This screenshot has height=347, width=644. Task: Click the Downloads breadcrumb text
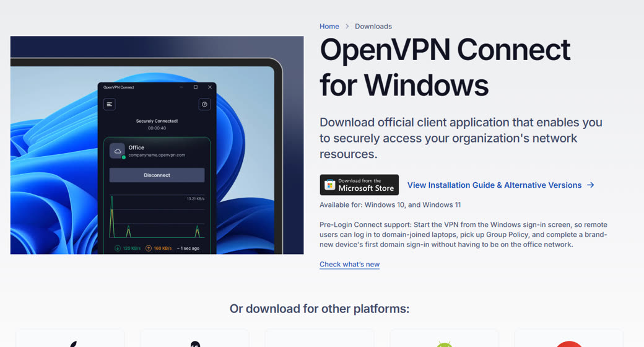[373, 26]
